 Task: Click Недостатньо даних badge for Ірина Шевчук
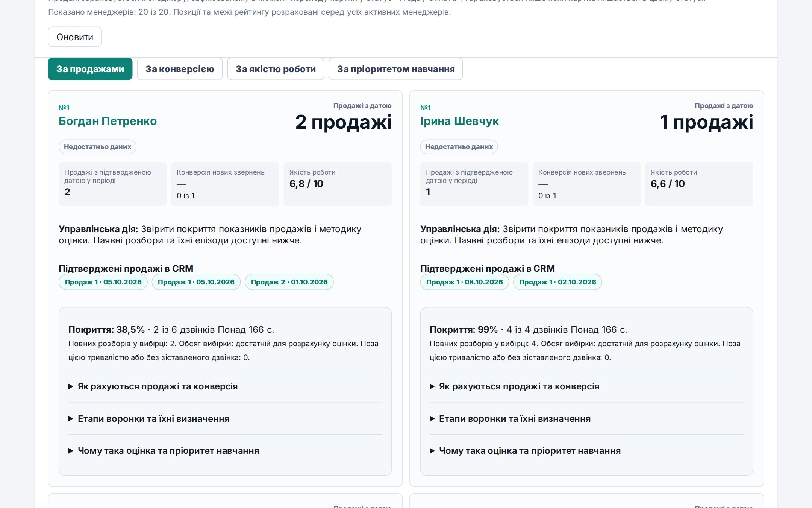(459, 147)
